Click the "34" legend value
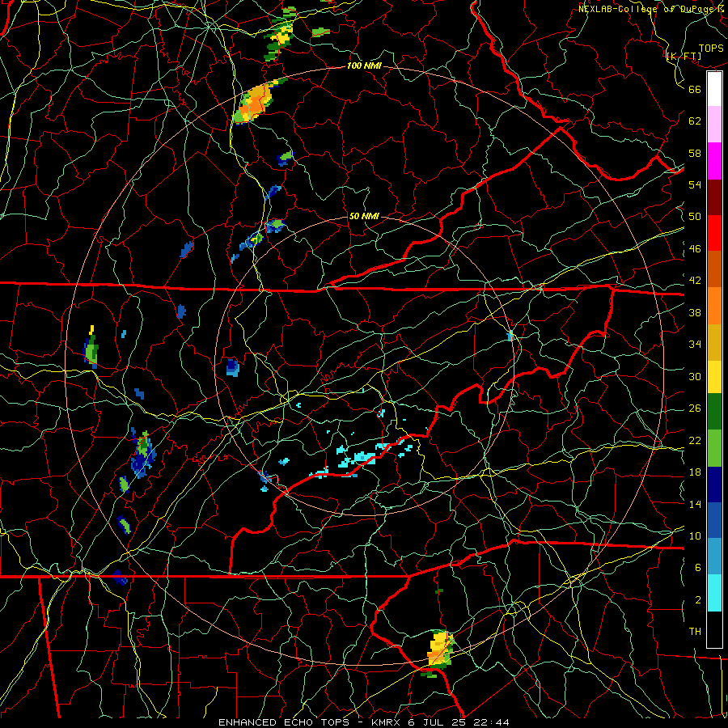The height and width of the screenshot is (728, 728). 695,345
